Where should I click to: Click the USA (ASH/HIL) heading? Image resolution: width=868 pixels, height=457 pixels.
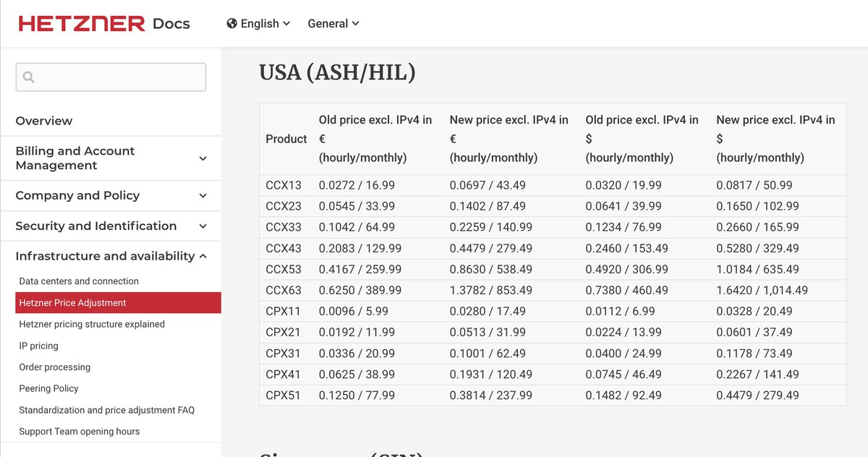point(337,72)
